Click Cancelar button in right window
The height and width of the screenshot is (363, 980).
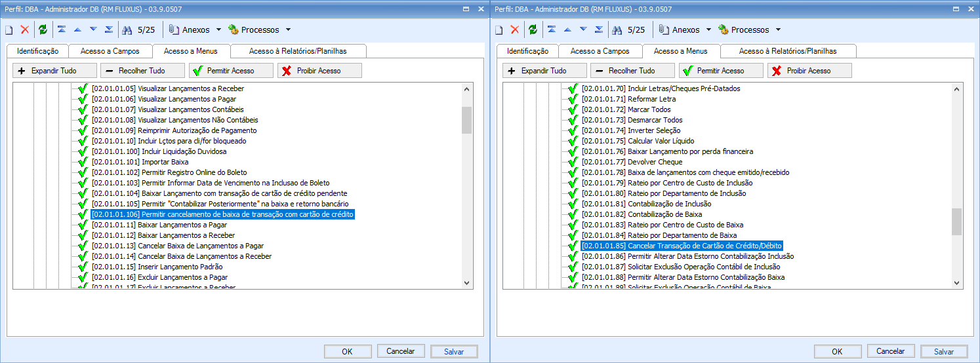coord(891,352)
